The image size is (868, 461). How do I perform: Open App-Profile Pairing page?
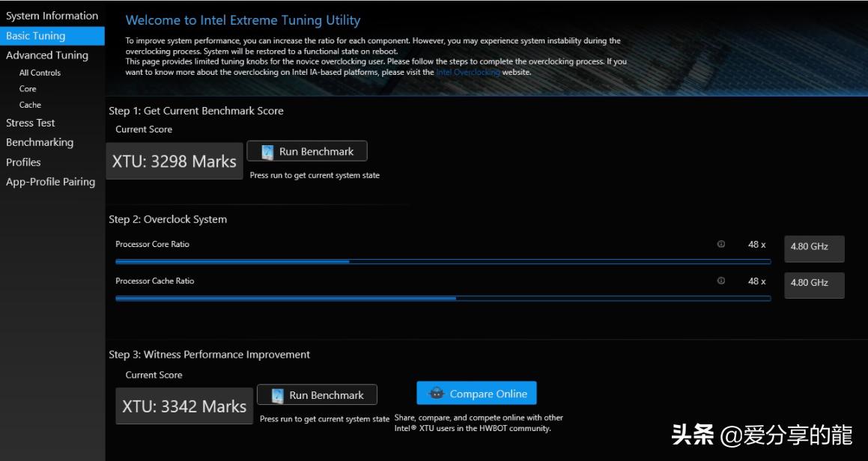pyautogui.click(x=50, y=181)
